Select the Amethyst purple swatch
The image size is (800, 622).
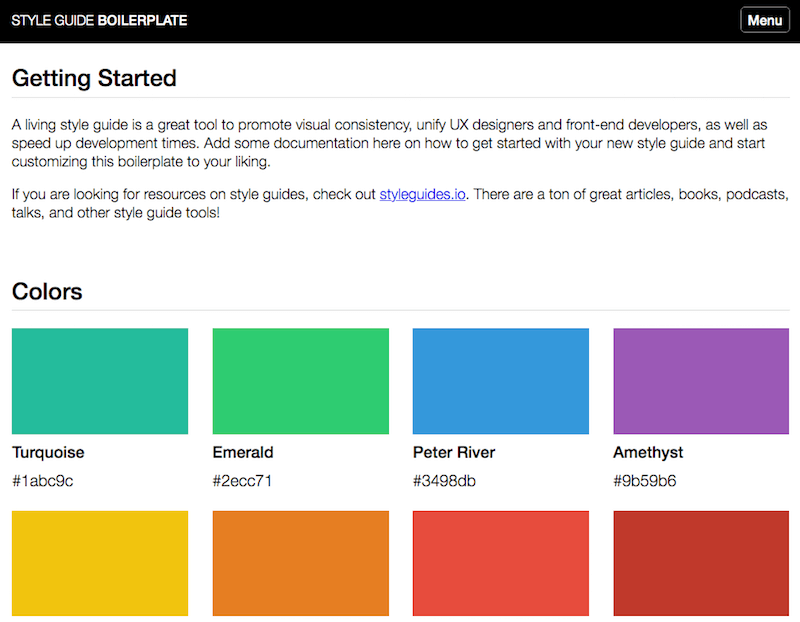(x=701, y=381)
